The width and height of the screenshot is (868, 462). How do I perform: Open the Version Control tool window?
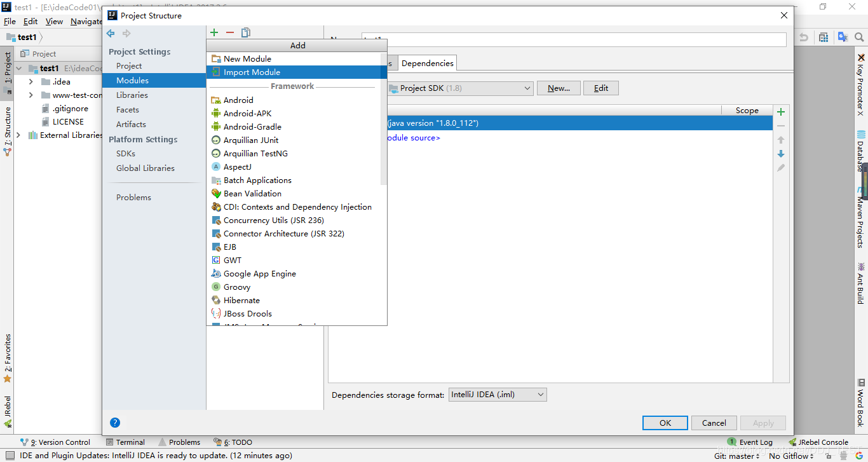pyautogui.click(x=55, y=442)
